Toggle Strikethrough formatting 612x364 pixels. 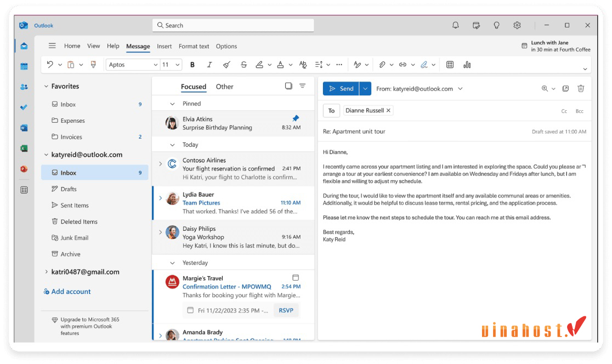coord(243,65)
